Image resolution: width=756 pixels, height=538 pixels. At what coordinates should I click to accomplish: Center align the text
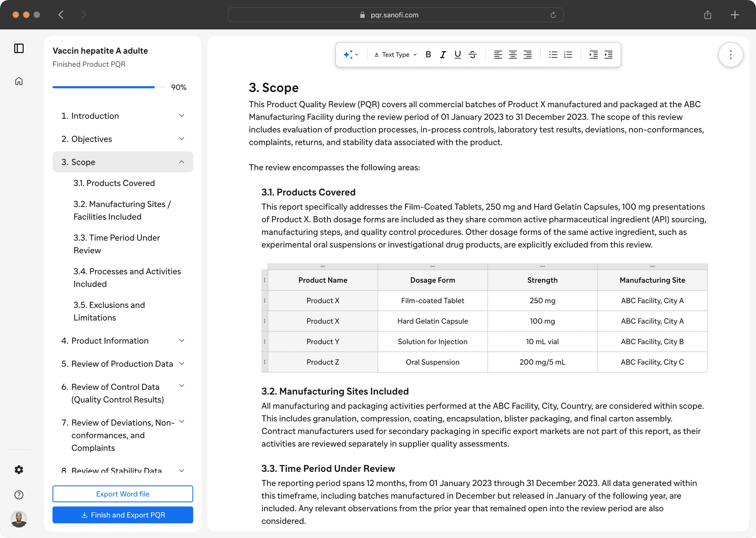point(513,55)
